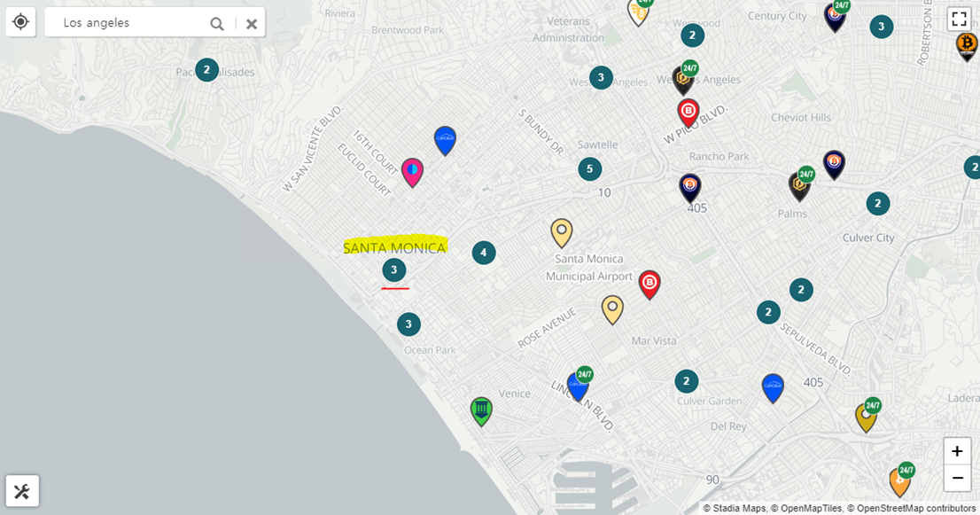Select the blue pin above Del Rey
This screenshot has height=515, width=980.
(773, 388)
